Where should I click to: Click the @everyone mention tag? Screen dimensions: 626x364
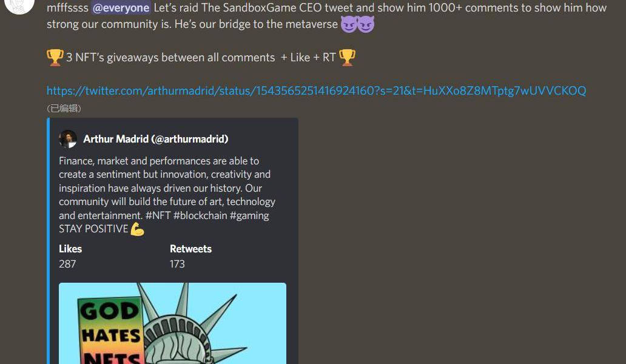[121, 7]
